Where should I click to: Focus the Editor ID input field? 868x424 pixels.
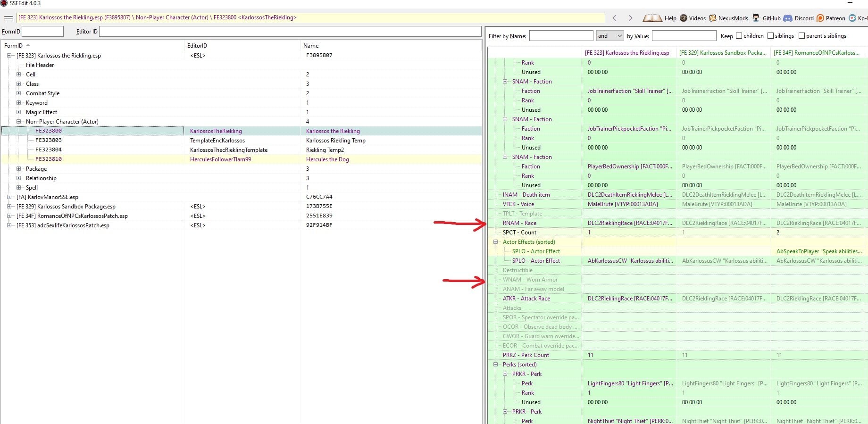point(290,32)
